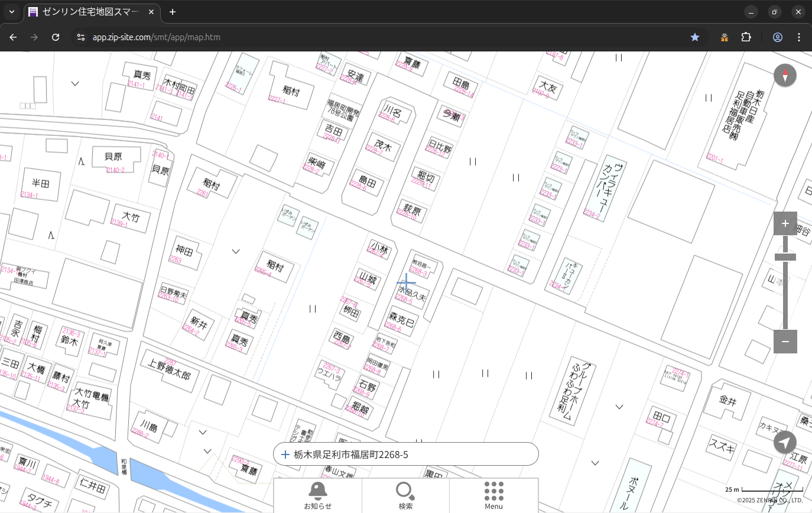The width and height of the screenshot is (812, 513).
Task: Open the Menu grid icon
Action: 493,494
